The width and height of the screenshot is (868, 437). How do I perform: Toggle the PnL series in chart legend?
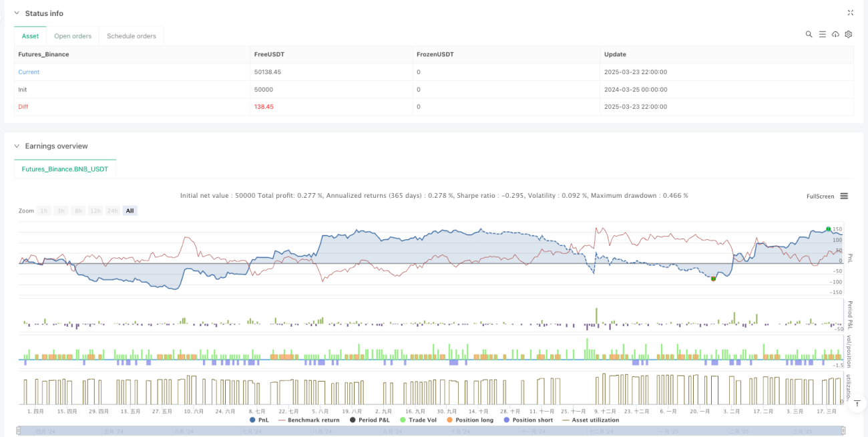tap(259, 420)
